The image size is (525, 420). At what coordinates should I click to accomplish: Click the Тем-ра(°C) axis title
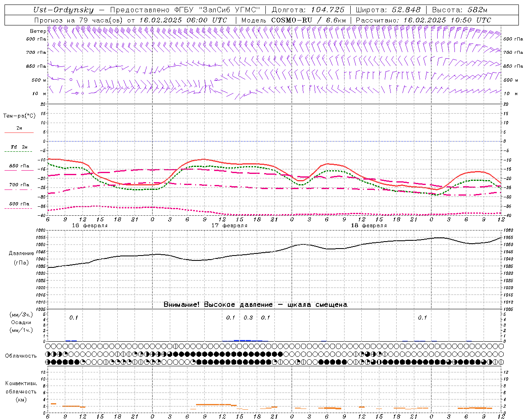(x=19, y=116)
